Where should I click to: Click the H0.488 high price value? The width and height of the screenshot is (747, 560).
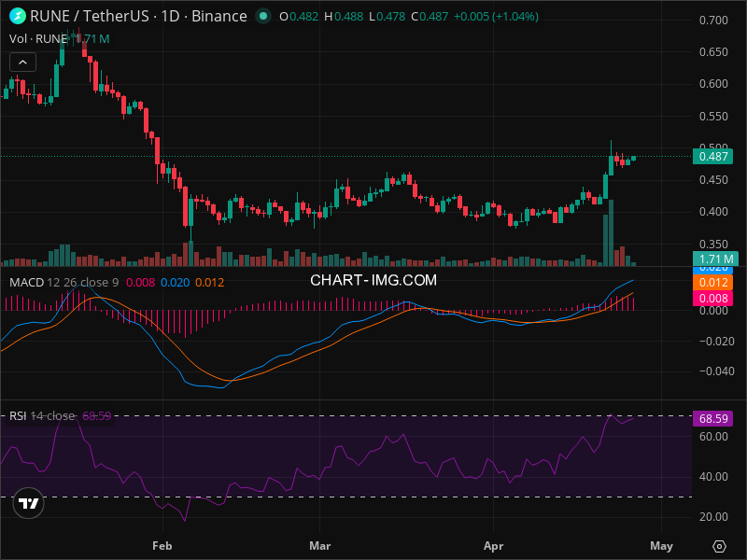[x=344, y=17]
